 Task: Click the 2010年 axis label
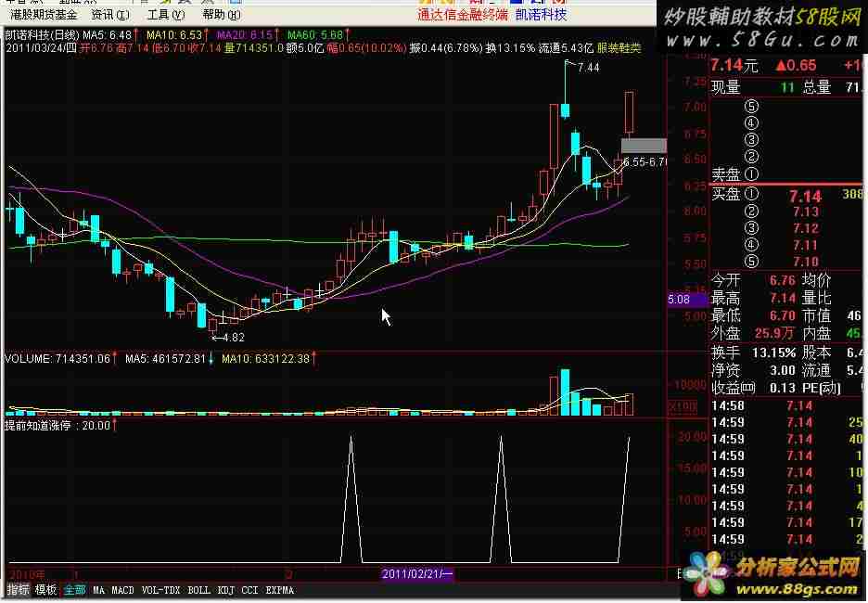pos(27,574)
